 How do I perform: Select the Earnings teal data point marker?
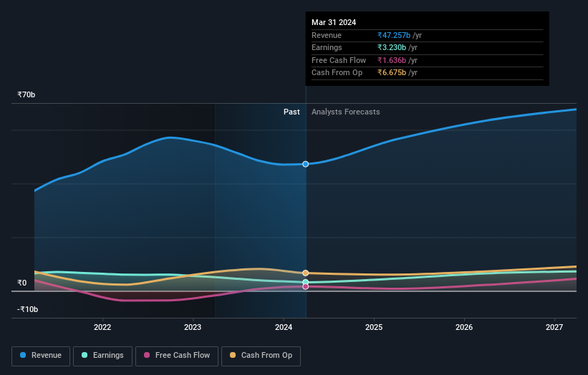click(x=306, y=282)
